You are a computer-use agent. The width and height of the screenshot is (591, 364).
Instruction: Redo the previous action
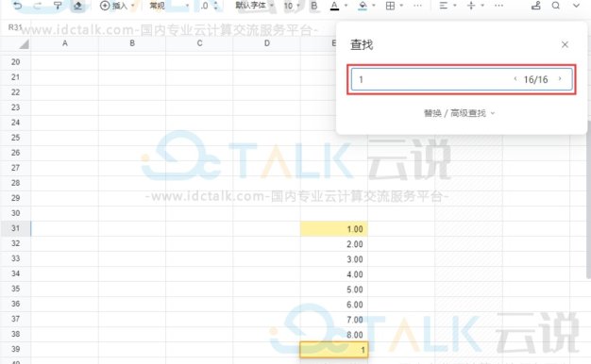[38, 6]
